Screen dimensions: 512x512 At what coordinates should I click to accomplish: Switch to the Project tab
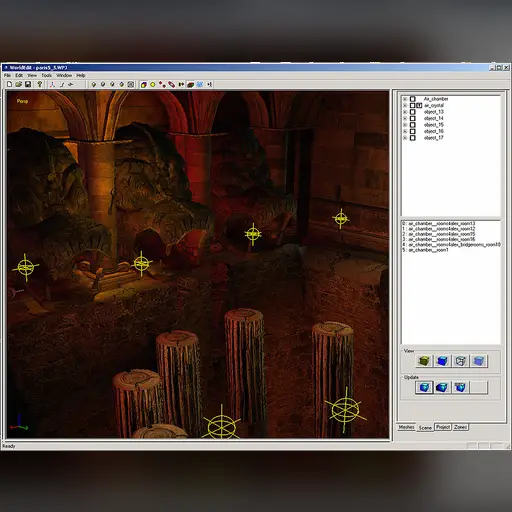tap(443, 427)
